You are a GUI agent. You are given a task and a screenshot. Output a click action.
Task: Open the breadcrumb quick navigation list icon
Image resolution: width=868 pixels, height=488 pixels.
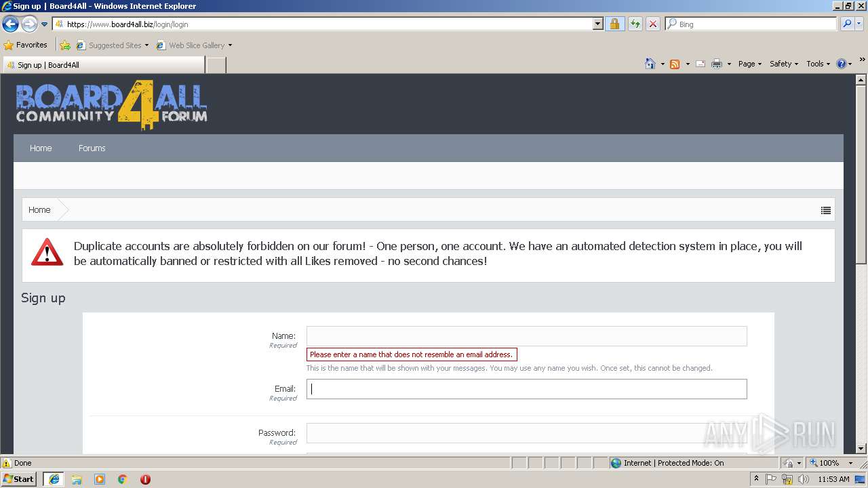click(825, 210)
